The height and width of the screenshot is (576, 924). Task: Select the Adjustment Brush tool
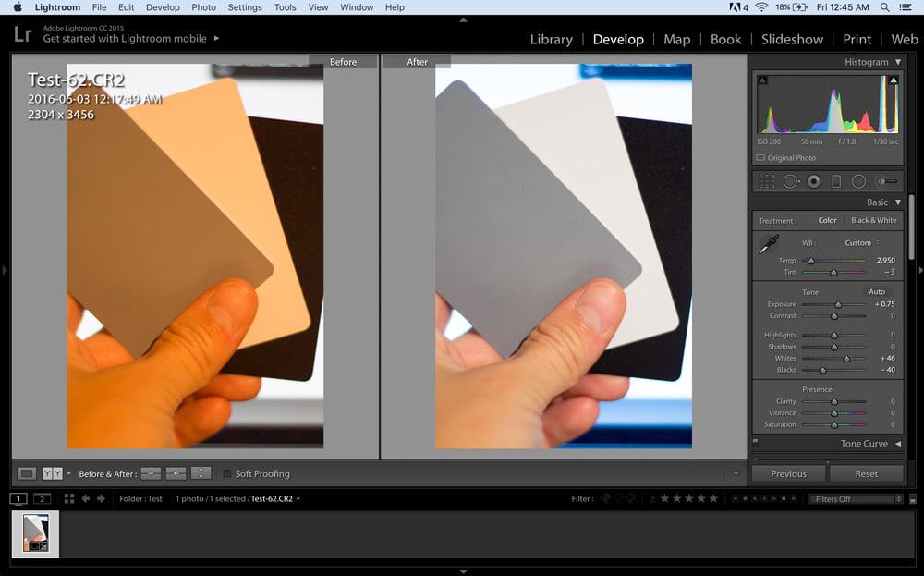pos(885,181)
